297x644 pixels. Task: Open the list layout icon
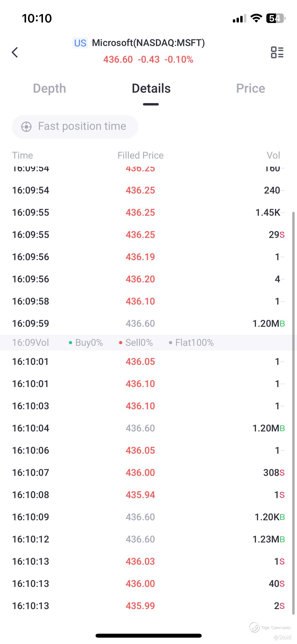click(x=277, y=52)
